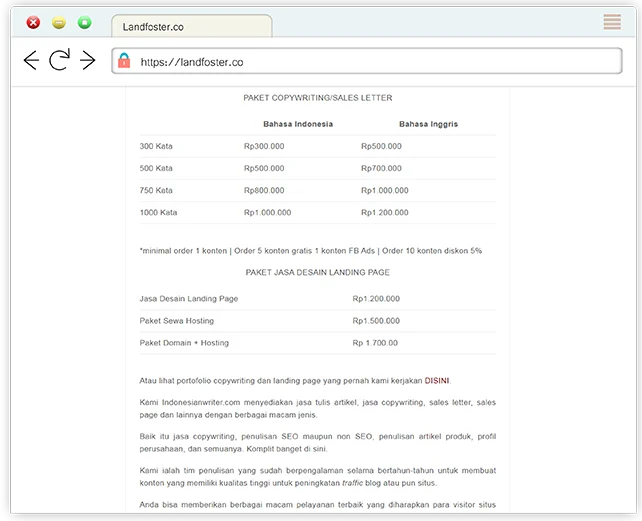Select the Bahasa Inggris column header
The height and width of the screenshot is (521, 642).
tap(428, 124)
